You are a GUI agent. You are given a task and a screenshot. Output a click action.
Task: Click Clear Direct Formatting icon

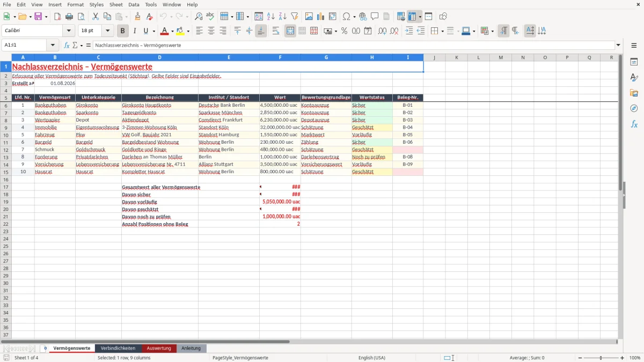149,17
